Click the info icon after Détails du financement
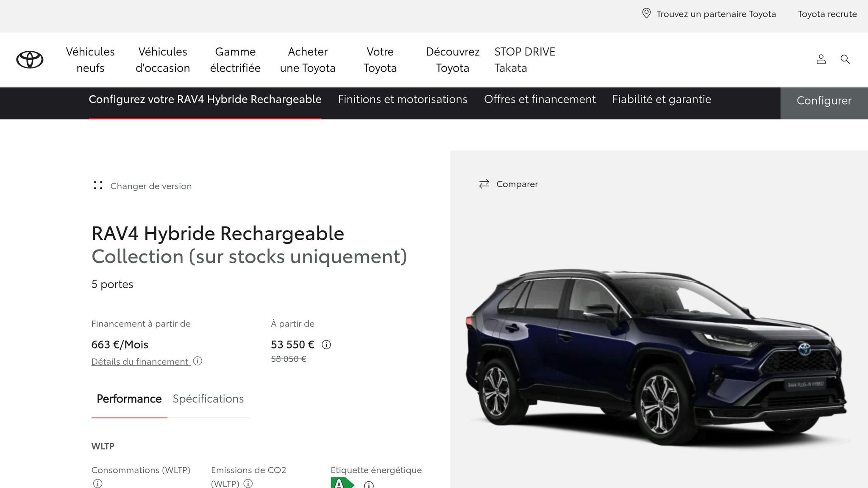The width and height of the screenshot is (868, 488). [x=198, y=361]
